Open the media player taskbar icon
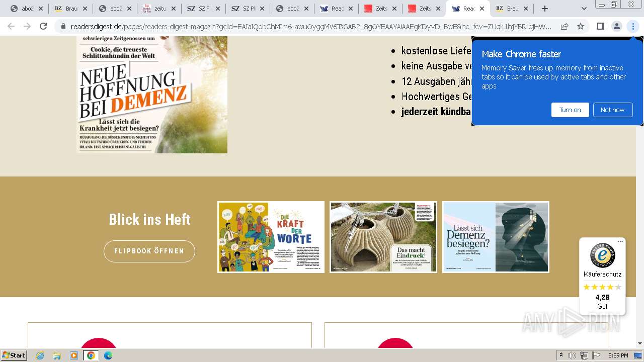 (74, 355)
